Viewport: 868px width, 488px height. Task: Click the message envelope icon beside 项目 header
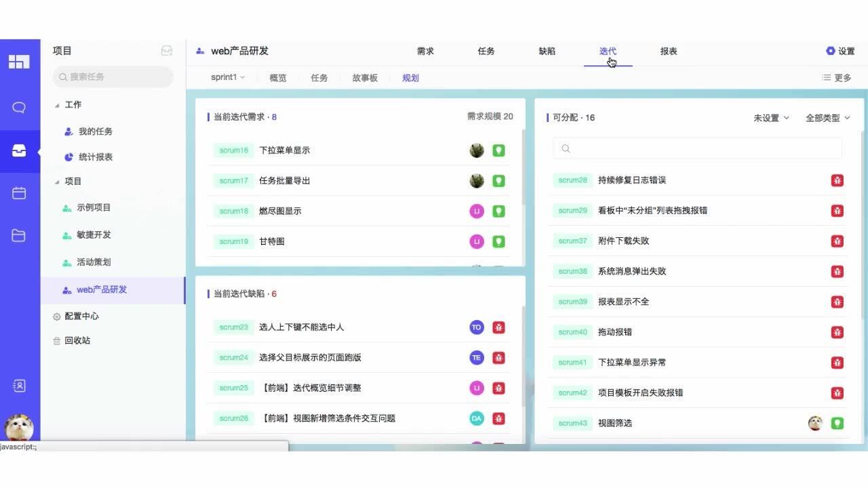click(165, 50)
